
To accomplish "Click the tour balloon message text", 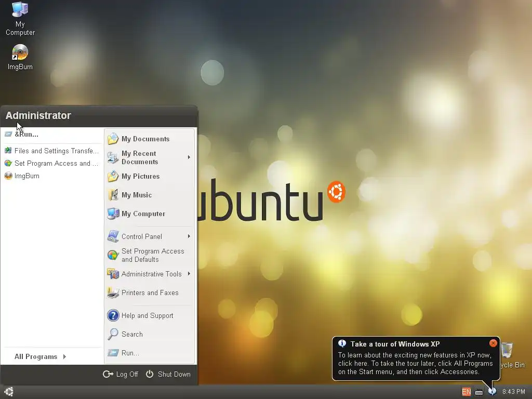I will coord(415,363).
